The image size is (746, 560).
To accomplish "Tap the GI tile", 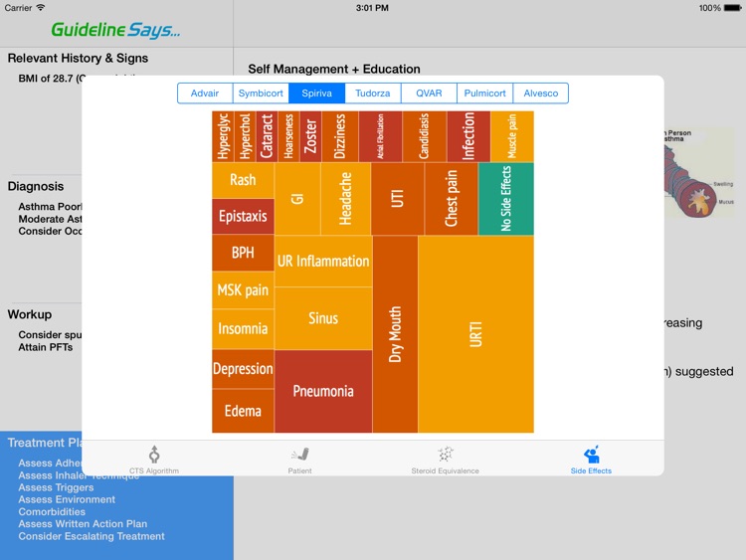I will tap(297, 199).
